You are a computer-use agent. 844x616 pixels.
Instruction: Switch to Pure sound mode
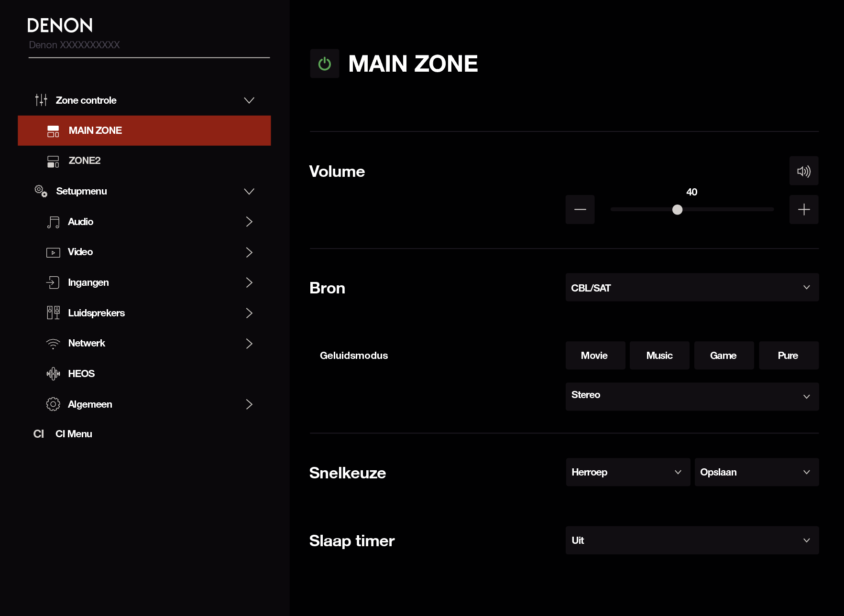(x=788, y=356)
